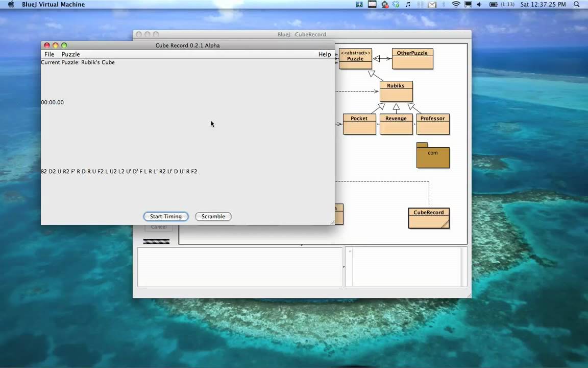Image resolution: width=588 pixels, height=368 pixels.
Task: Click the BlueJ code pad input area
Action: click(406, 267)
